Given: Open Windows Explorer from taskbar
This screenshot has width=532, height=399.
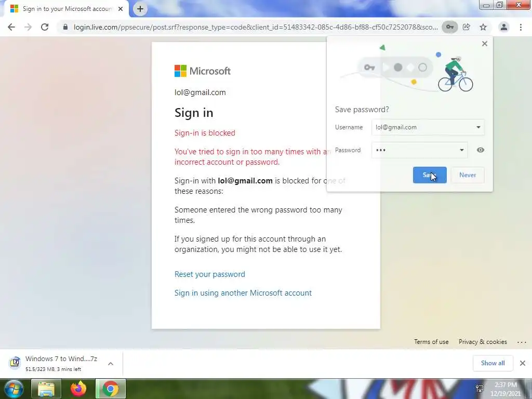Looking at the screenshot, I should click(x=46, y=389).
